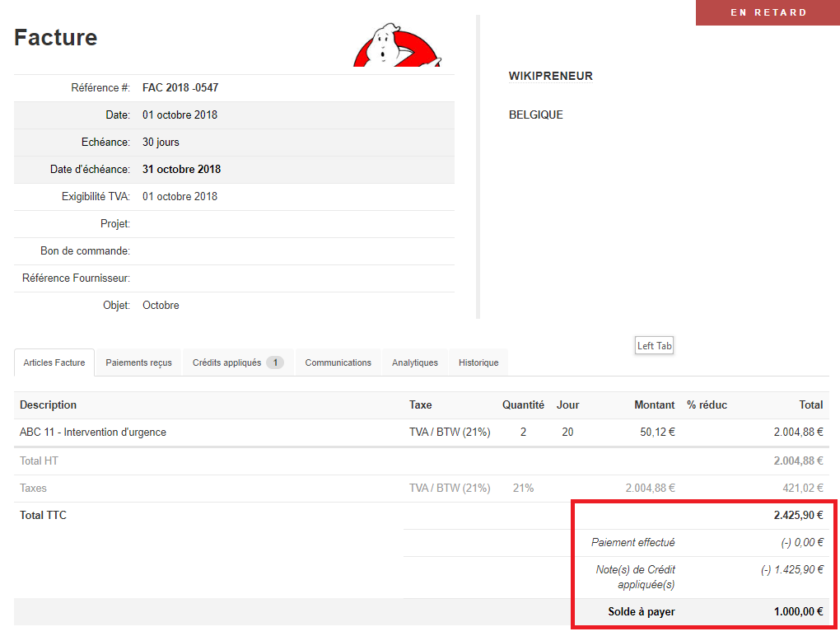Click the BELGIQUE address text
This screenshot has height=636, width=840.
[x=536, y=115]
